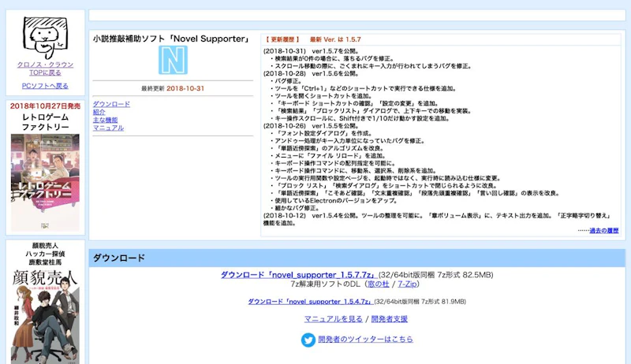Click the Novel Supporter blue N icon
This screenshot has width=631, height=364.
click(173, 60)
